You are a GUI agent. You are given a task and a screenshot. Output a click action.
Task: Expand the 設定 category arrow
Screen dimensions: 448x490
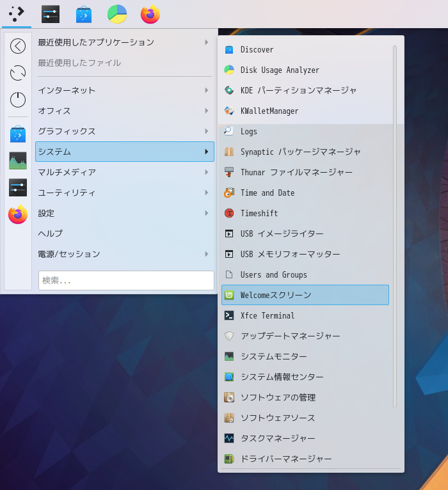tap(206, 213)
